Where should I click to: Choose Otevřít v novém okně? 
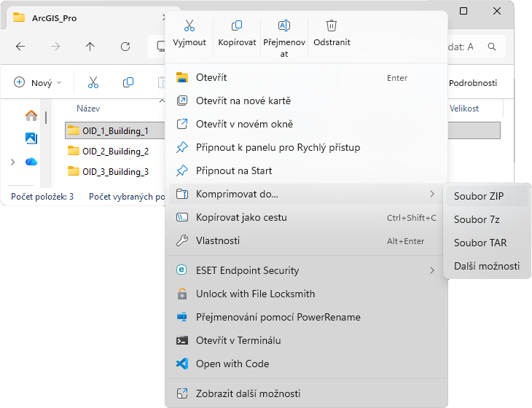pos(306,124)
